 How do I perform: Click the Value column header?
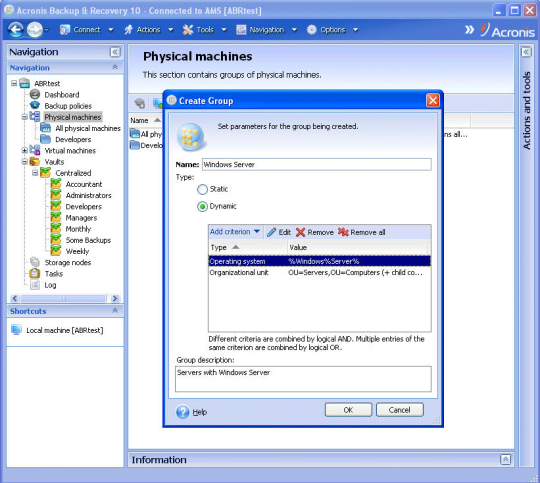357,247
